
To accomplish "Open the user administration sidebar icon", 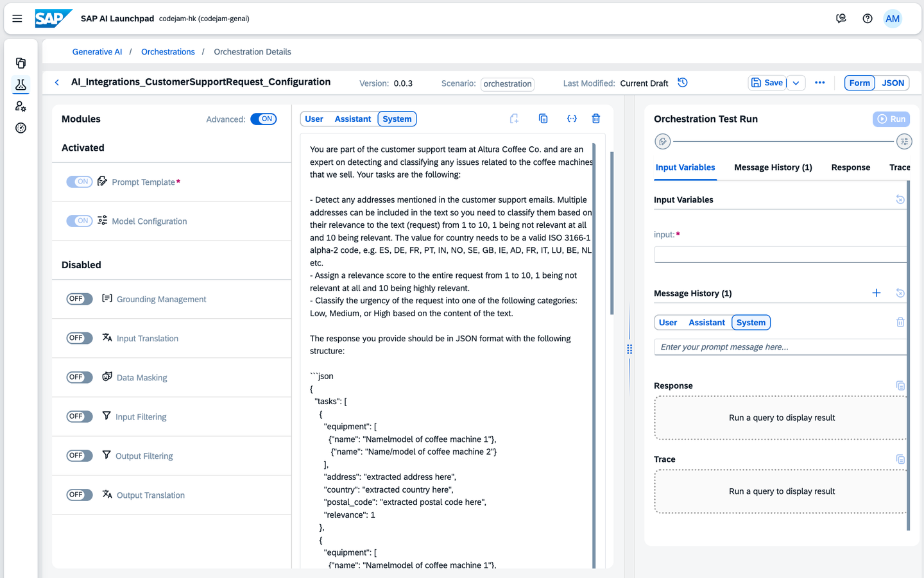I will tap(21, 106).
